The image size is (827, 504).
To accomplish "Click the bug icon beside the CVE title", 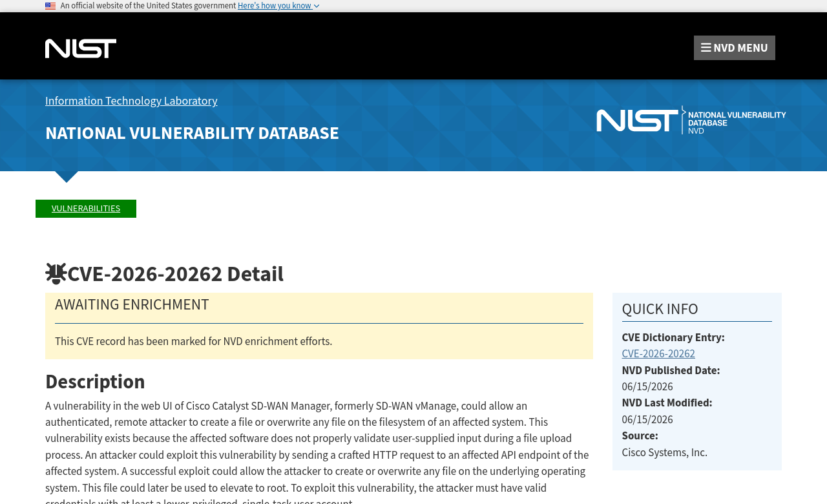I will point(56,274).
